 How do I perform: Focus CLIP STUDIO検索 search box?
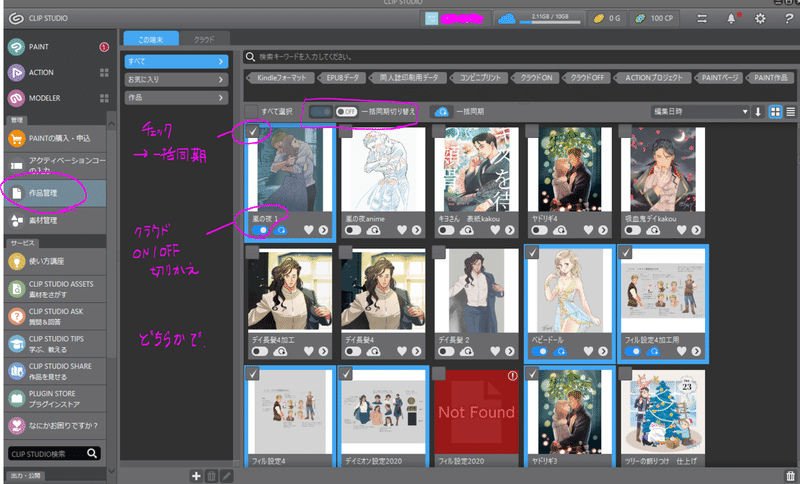tap(55, 453)
